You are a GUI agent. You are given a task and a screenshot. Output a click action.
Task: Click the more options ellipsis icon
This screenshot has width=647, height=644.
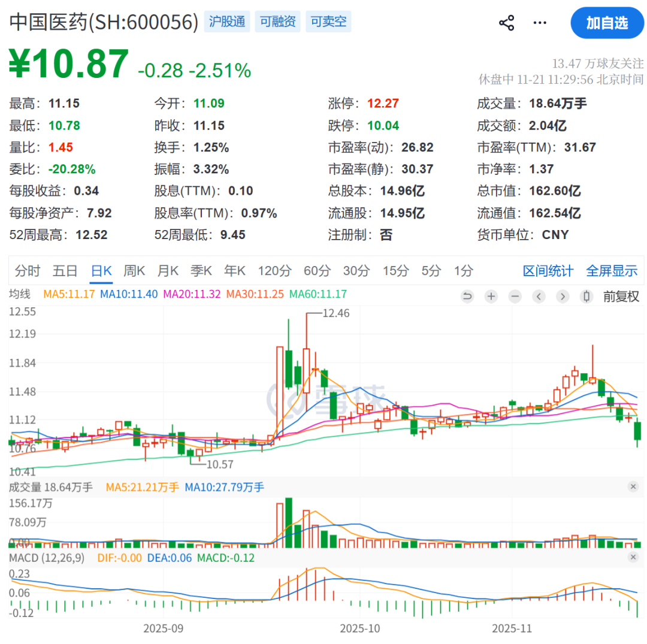pos(540,22)
